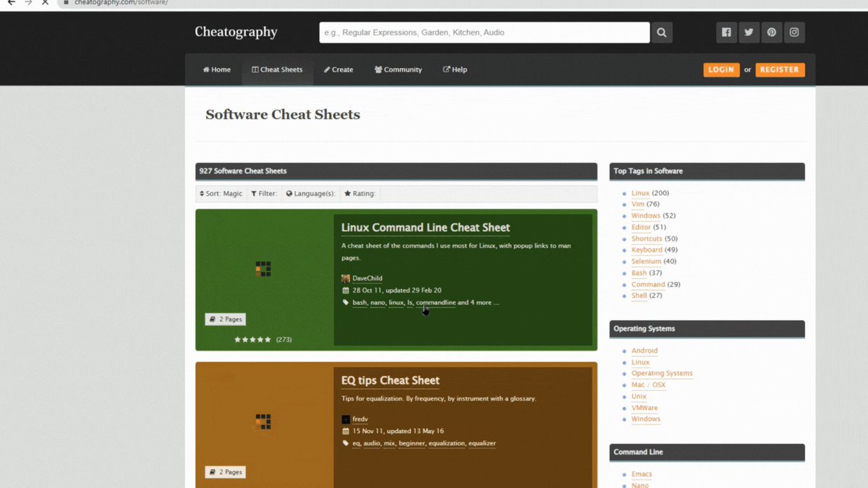The image size is (868, 488).
Task: Click the REGISTER button
Action: (x=780, y=69)
